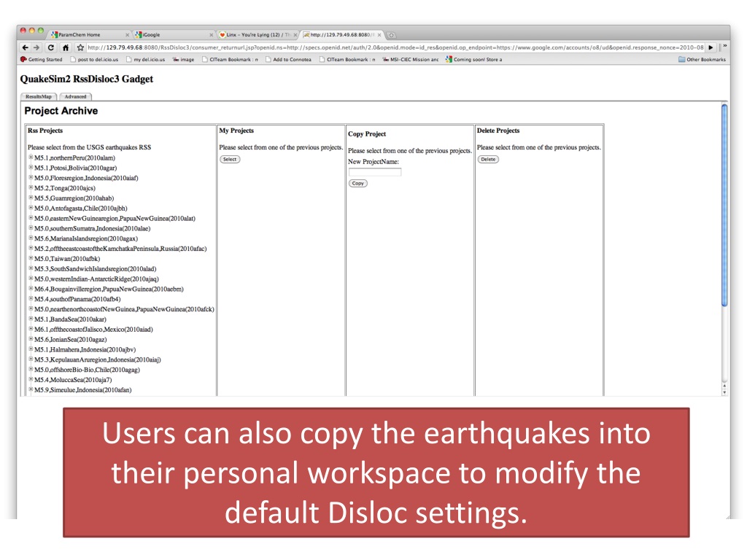
Task: Select M5.0 westernIndian-AntarcticRidge(2010ajaq) text
Action: click(97, 279)
